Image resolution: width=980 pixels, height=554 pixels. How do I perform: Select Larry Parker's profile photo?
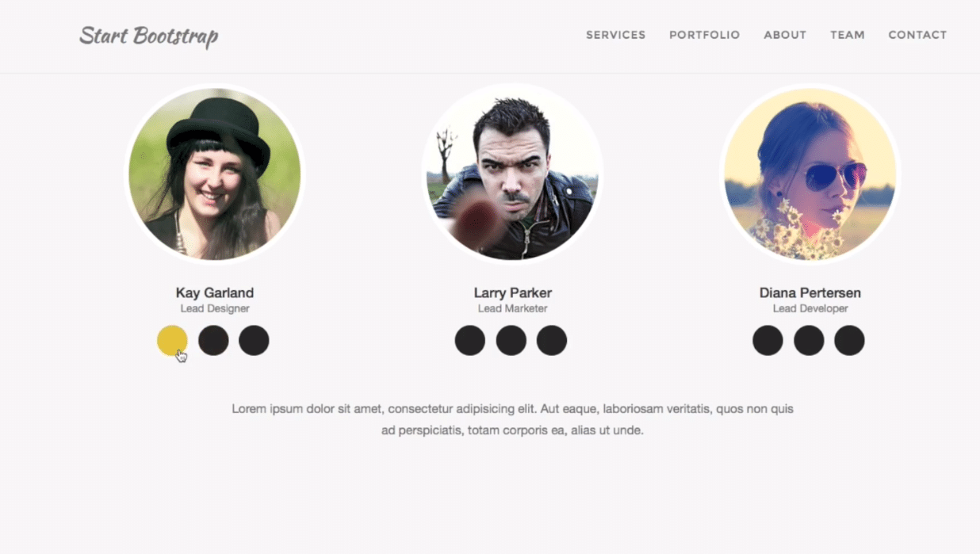coord(512,174)
